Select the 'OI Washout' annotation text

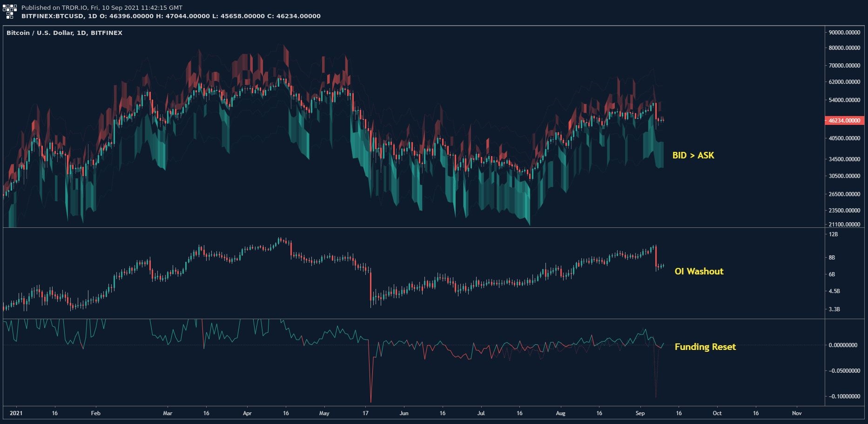(699, 272)
